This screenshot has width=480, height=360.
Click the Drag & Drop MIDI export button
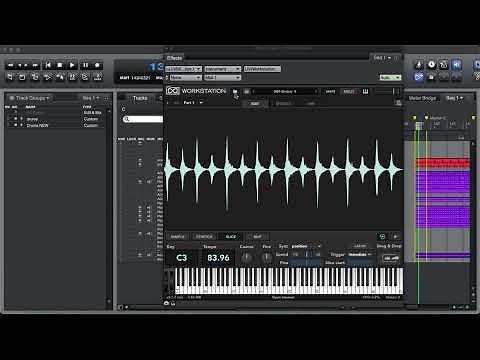(390, 258)
